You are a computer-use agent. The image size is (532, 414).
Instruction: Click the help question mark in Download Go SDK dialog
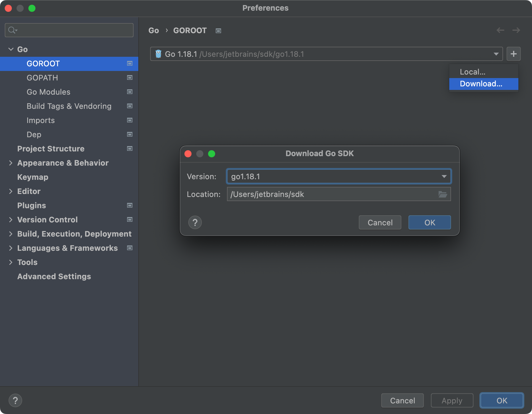tap(195, 222)
